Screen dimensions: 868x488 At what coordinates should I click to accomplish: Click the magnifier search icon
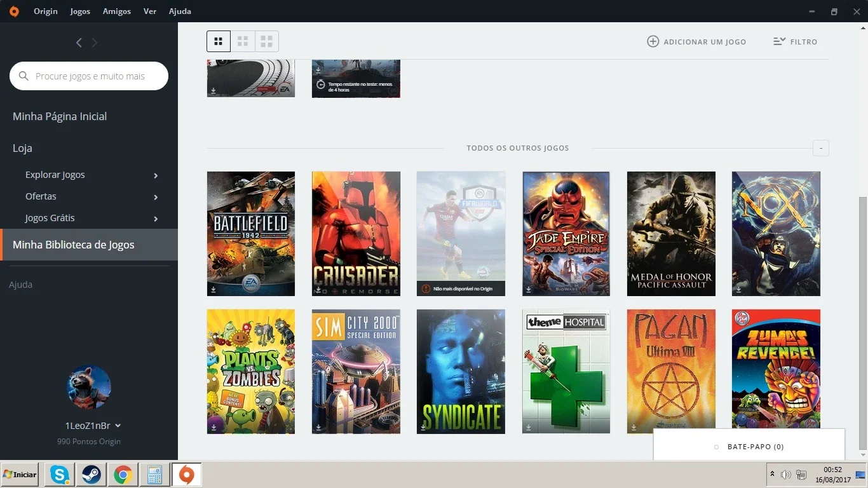(24, 76)
